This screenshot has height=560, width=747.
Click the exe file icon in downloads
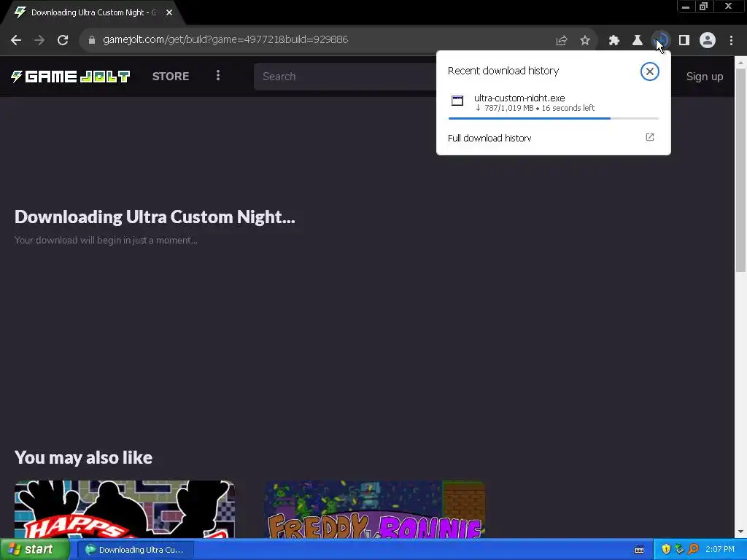click(x=457, y=101)
